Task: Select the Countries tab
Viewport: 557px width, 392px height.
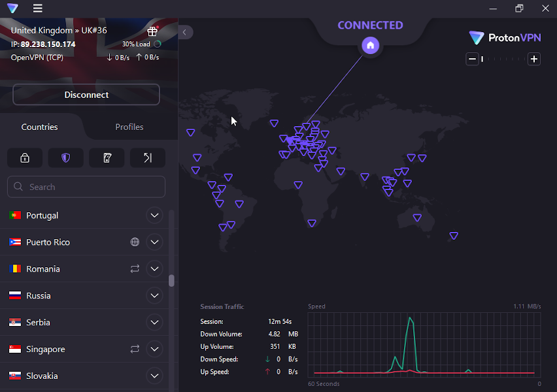Action: tap(40, 127)
